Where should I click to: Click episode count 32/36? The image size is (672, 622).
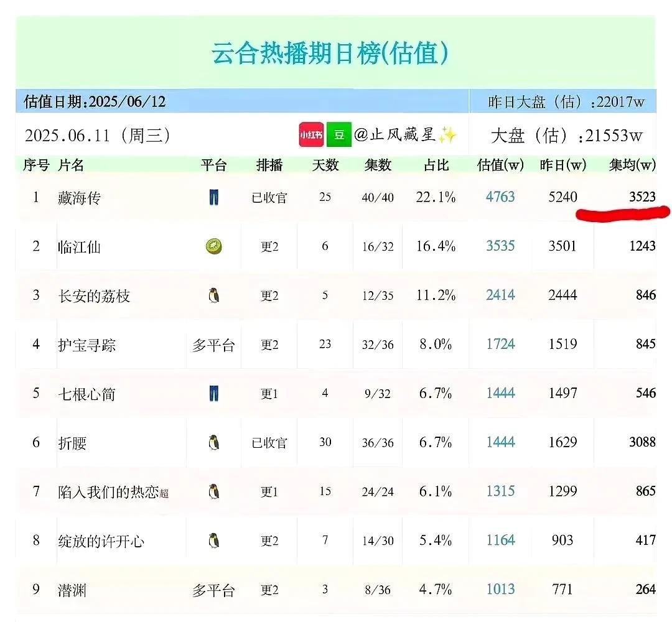click(378, 345)
